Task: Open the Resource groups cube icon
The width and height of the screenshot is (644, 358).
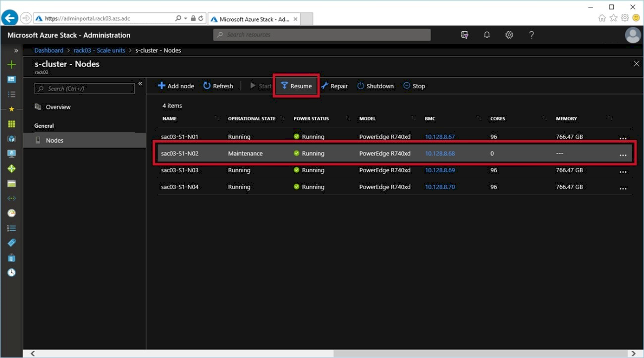Action: [11, 139]
